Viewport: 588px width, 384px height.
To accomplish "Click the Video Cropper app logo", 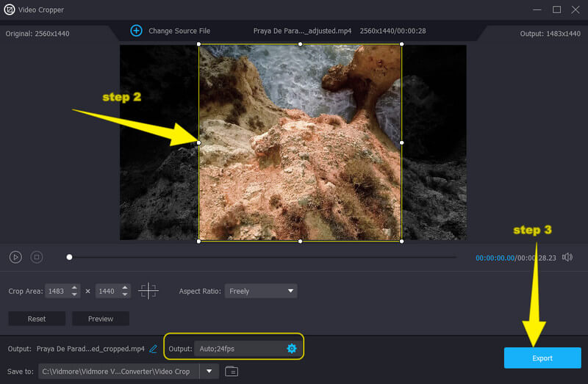I will 10,10.
